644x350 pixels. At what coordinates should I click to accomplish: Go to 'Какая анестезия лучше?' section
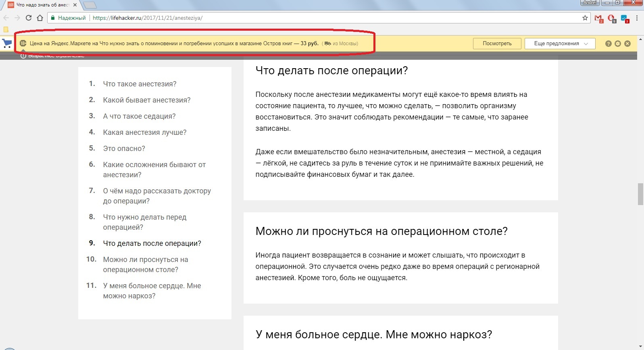pyautogui.click(x=145, y=132)
